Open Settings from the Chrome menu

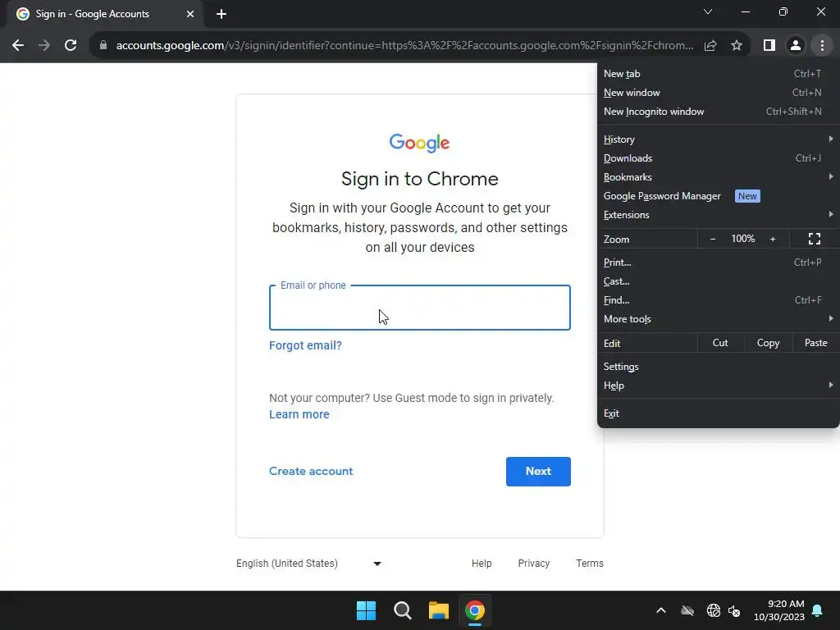718,367
